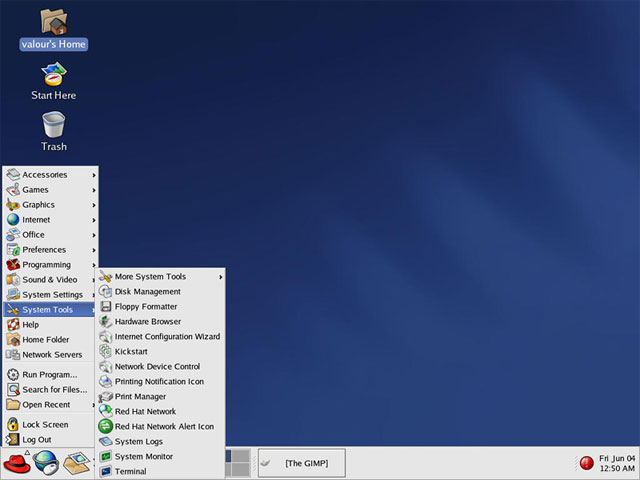The image size is (640, 480).
Task: Click the Print Manager icon
Action: (105, 397)
